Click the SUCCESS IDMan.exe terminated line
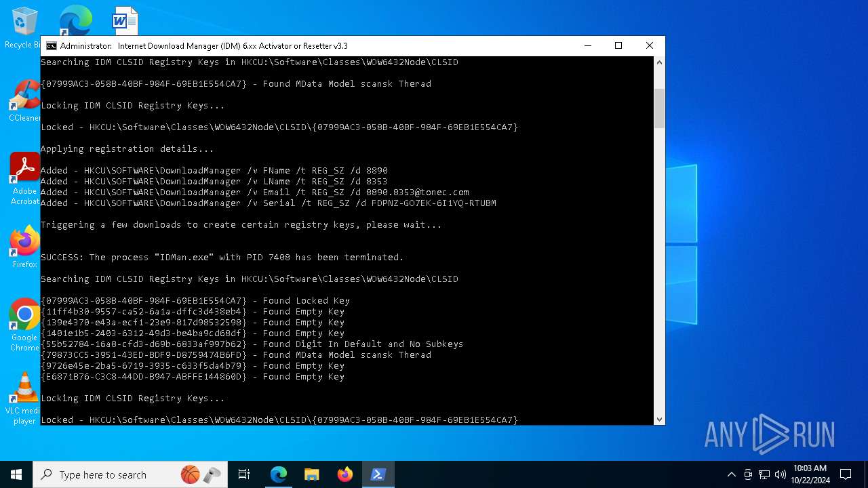Viewport: 868px width, 488px height. [222, 258]
